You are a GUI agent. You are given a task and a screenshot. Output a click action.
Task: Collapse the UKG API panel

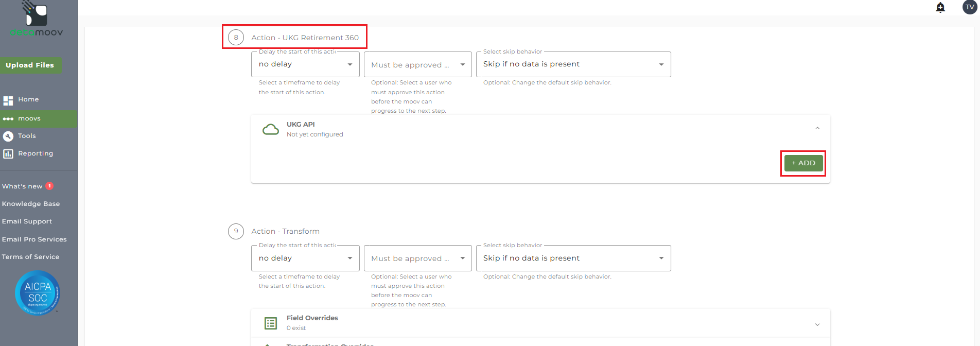point(817,129)
